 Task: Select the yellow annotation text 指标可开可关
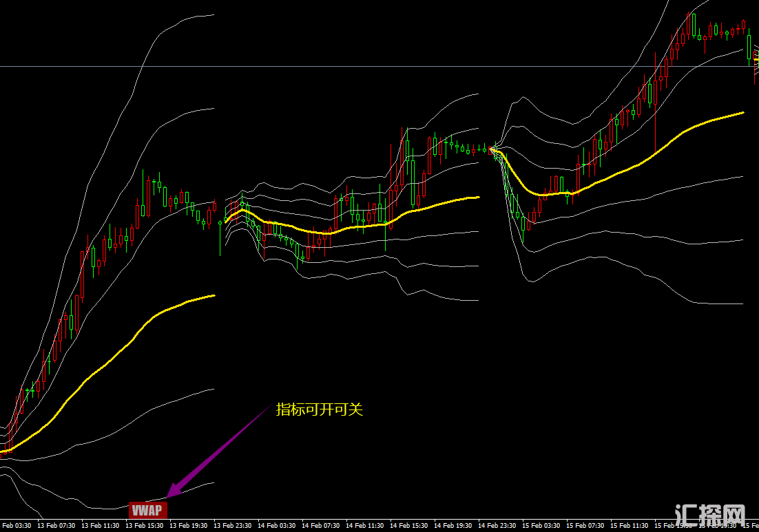(x=319, y=409)
